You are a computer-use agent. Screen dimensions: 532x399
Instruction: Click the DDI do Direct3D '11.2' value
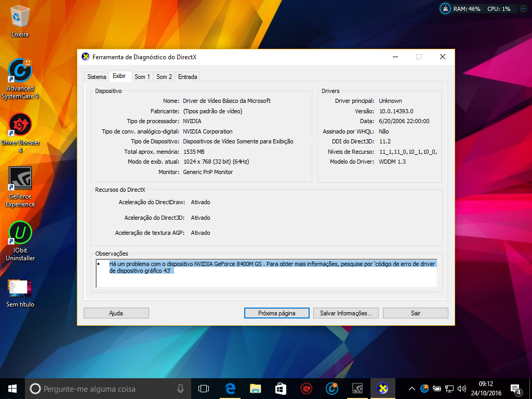385,141
